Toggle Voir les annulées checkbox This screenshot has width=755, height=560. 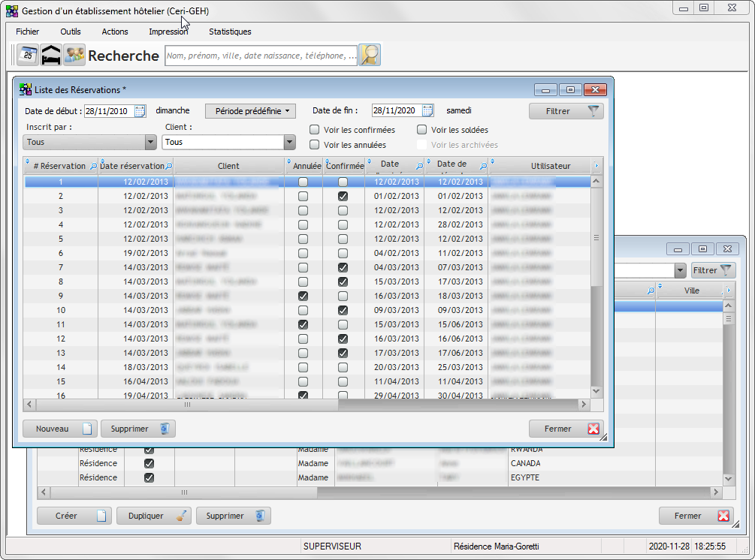point(315,145)
